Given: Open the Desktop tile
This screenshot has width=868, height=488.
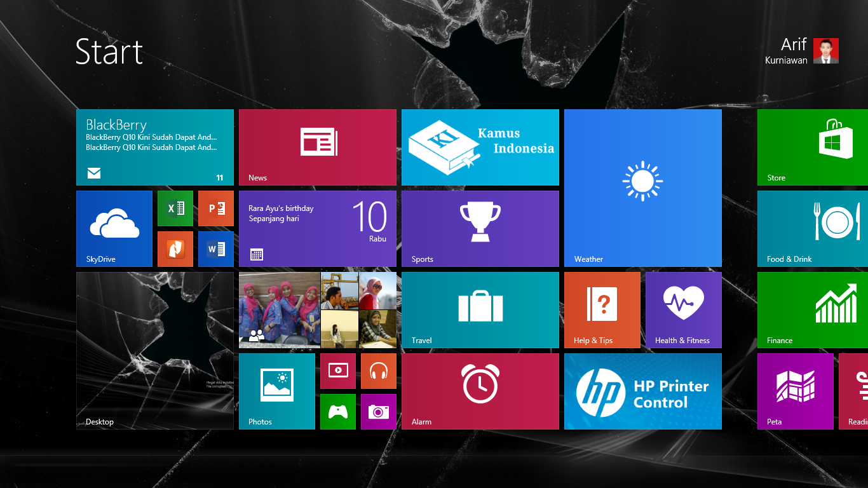Looking at the screenshot, I should (x=155, y=351).
